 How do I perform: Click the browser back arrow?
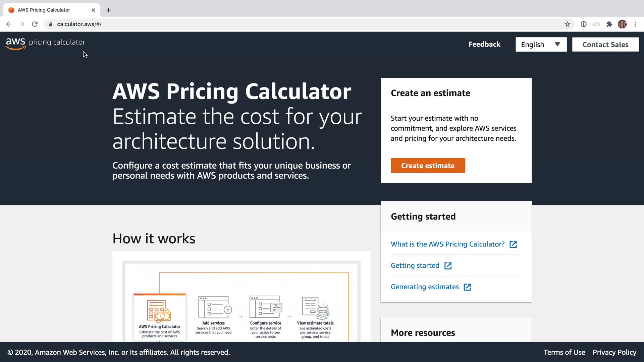pyautogui.click(x=9, y=24)
